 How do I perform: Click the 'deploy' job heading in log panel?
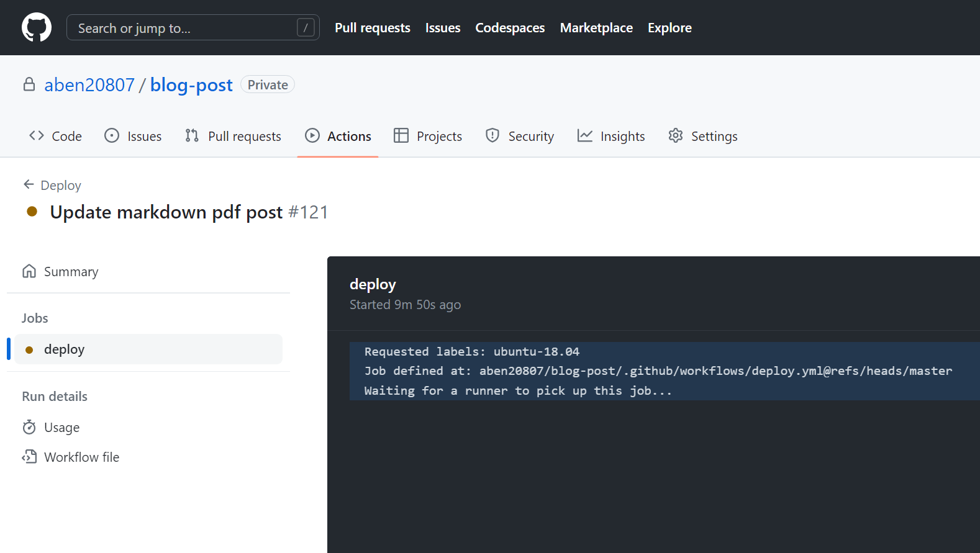[x=373, y=284]
